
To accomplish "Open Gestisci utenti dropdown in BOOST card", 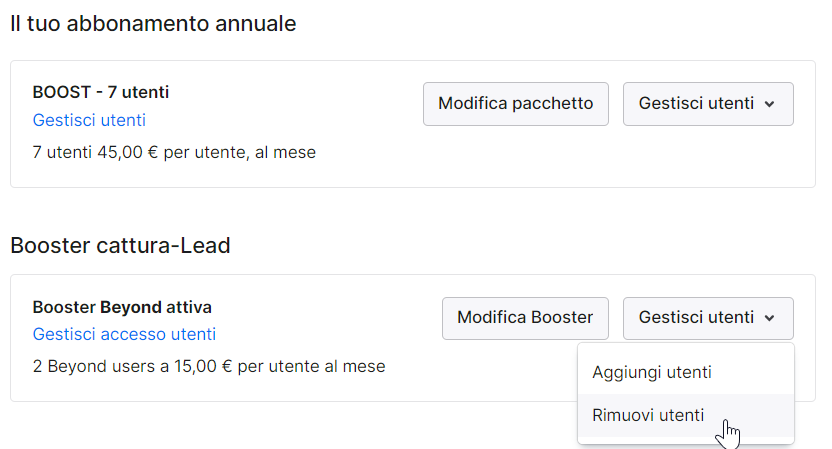I will (x=708, y=103).
